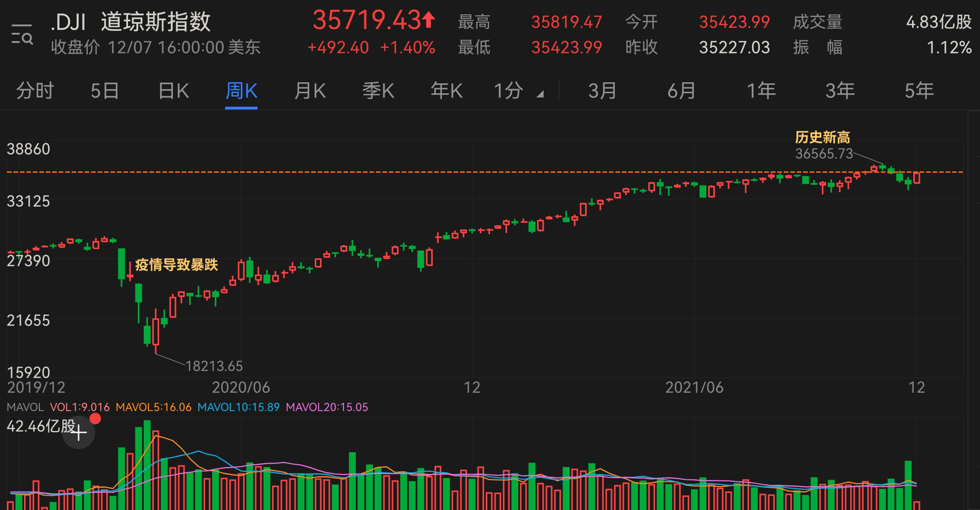
Task: Click the crosshair marker near 42.46亿股
Action: [80, 433]
